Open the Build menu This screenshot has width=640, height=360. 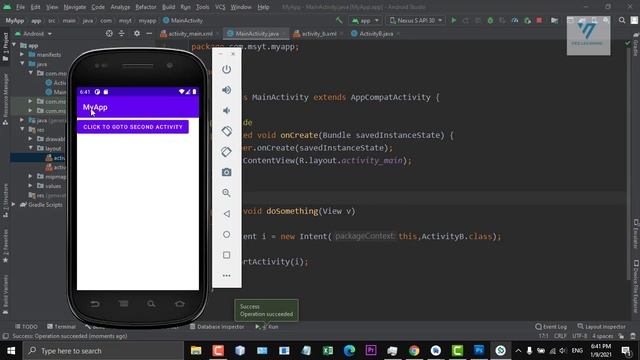[x=168, y=7]
